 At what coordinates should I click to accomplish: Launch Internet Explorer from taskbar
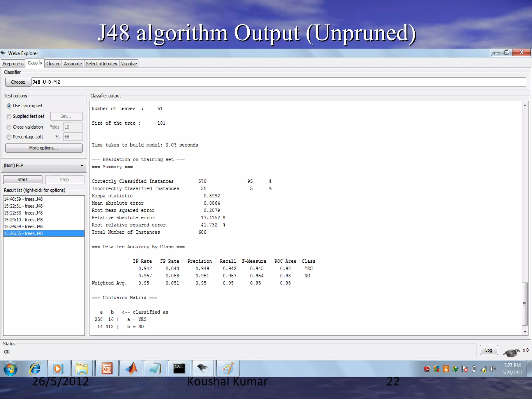35,369
